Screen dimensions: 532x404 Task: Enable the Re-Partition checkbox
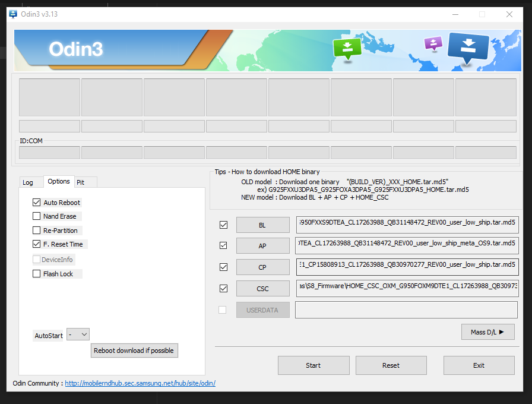tap(37, 230)
